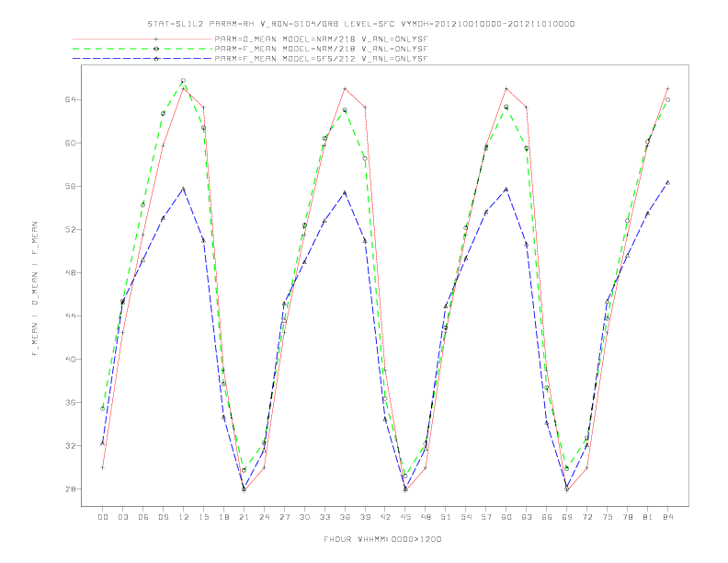Click x-axis tick label 45
The height and width of the screenshot is (563, 728).
coord(405,517)
